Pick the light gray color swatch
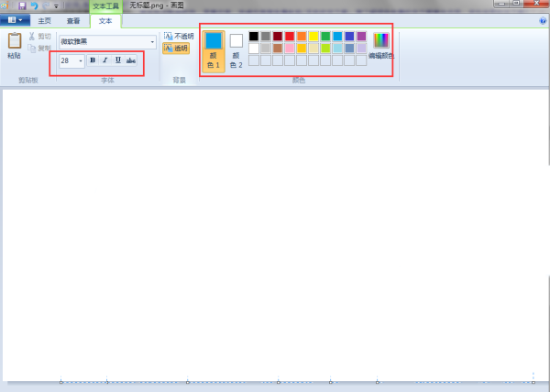550x392 pixels. [x=266, y=48]
